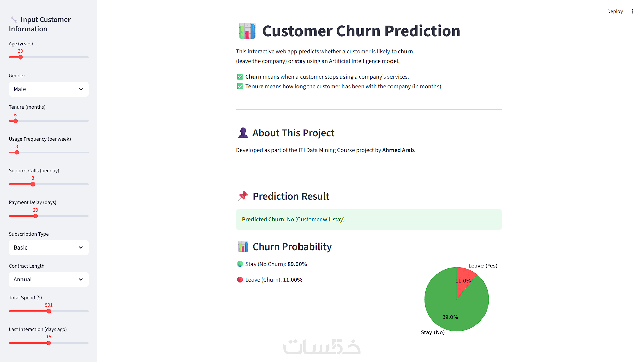Open the Contract Length dropdown
This screenshot has height=362, width=644.
click(49, 279)
